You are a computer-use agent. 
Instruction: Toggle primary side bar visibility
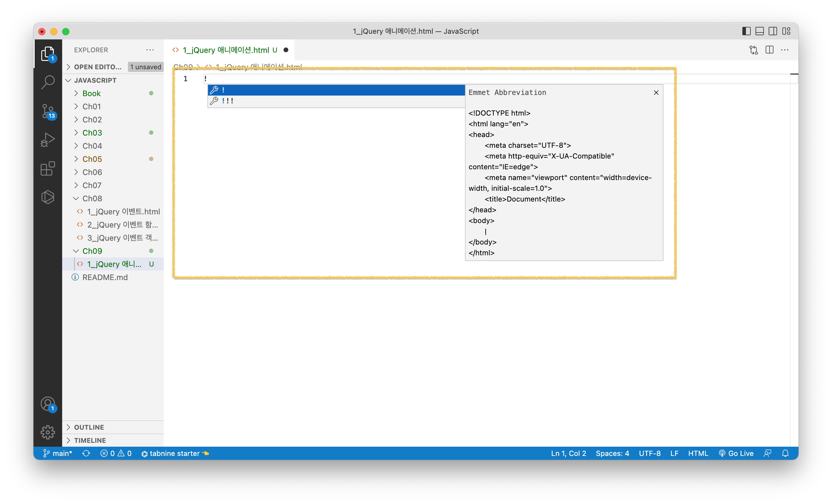click(x=746, y=31)
